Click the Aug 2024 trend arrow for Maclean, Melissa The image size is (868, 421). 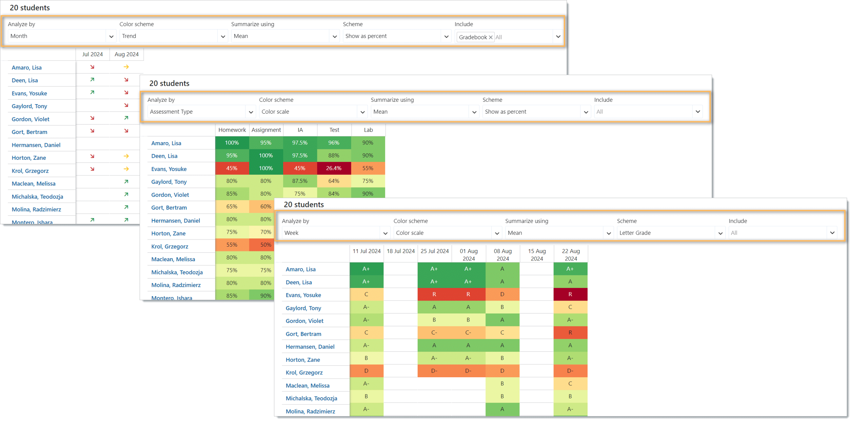tap(126, 182)
